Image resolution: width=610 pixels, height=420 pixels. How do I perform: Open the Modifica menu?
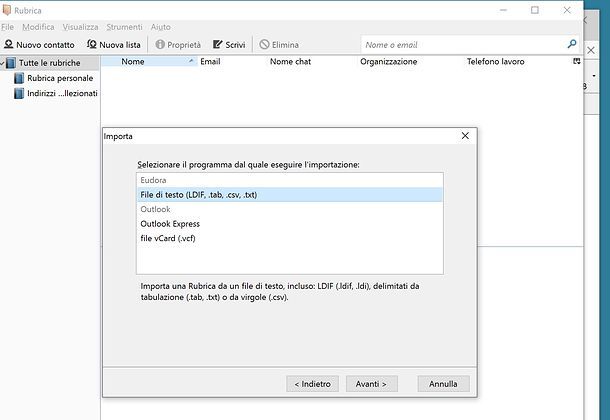pyautogui.click(x=38, y=27)
